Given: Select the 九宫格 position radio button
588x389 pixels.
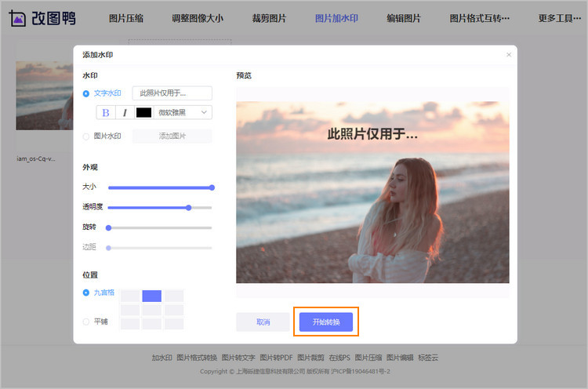Looking at the screenshot, I should [x=86, y=293].
